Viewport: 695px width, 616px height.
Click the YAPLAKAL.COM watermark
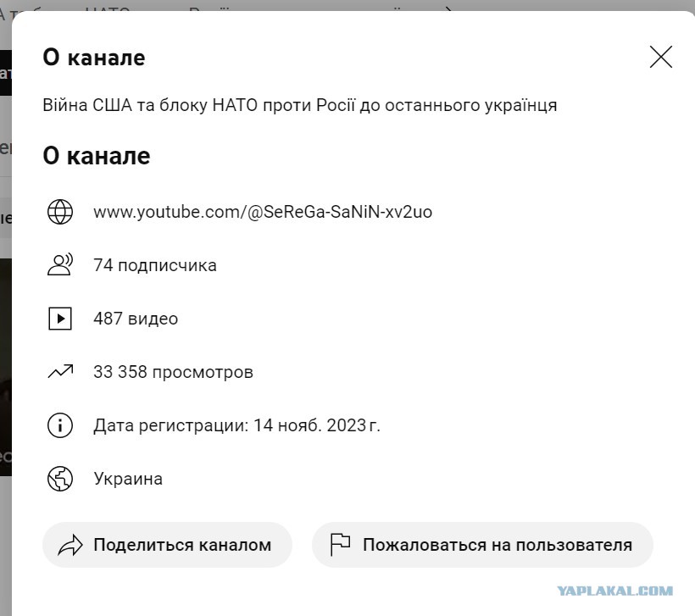click(x=614, y=591)
